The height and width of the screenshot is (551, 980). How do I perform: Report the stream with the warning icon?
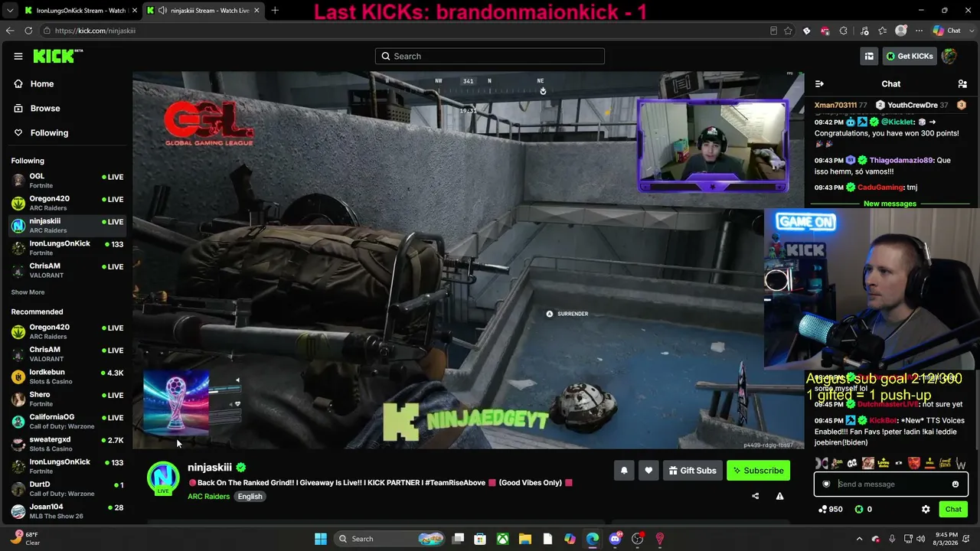pyautogui.click(x=779, y=496)
